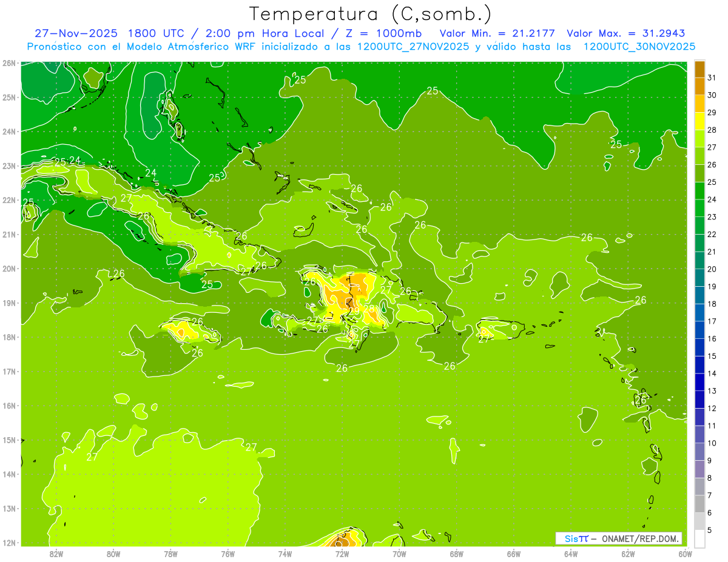Click the "24N" latitude axis label

(x=8, y=132)
